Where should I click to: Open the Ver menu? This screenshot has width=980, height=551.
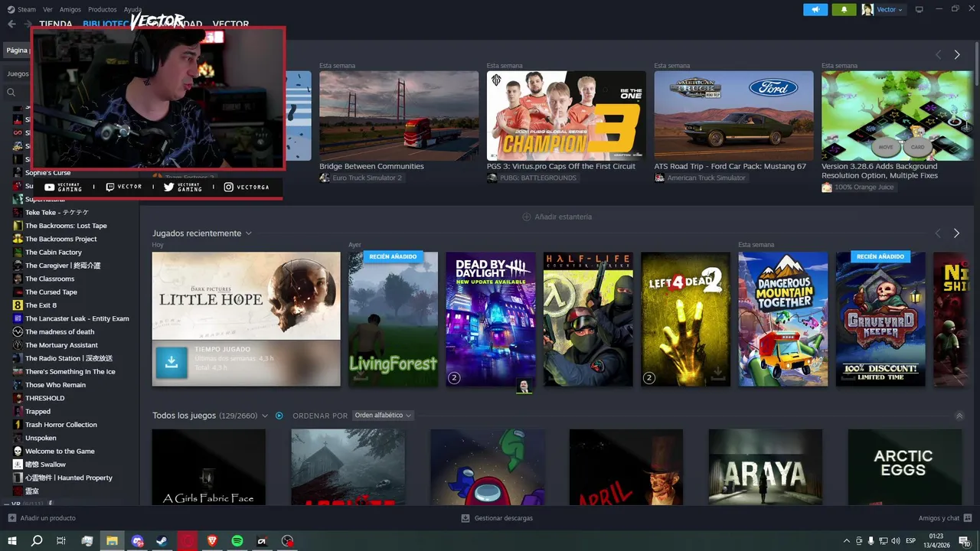click(48, 9)
